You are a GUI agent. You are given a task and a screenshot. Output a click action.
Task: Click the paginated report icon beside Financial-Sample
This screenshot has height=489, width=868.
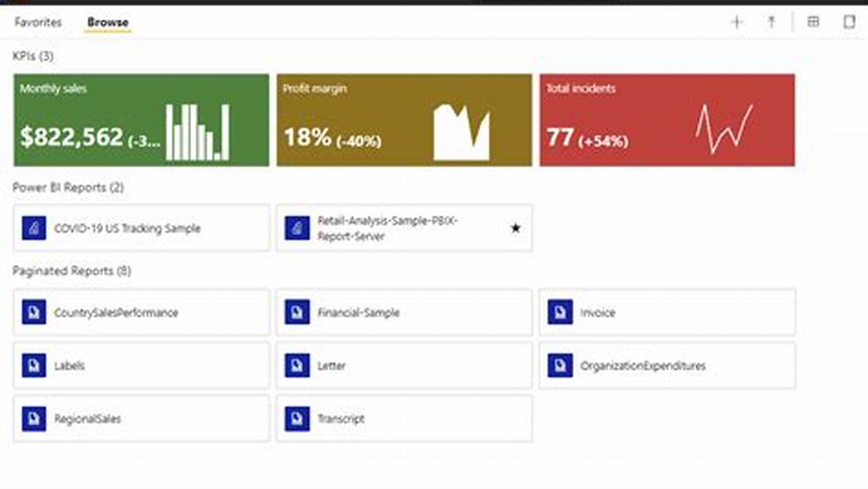click(x=297, y=312)
